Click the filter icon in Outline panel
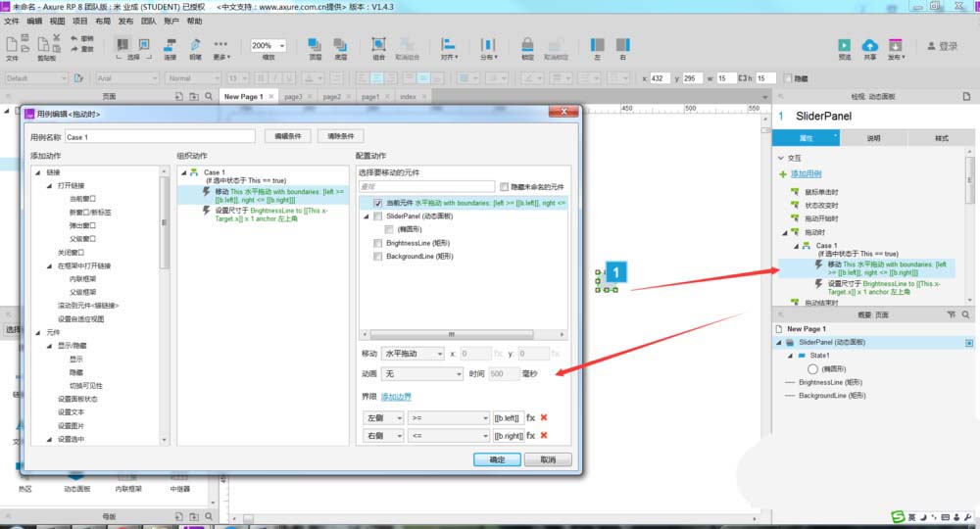 (952, 314)
